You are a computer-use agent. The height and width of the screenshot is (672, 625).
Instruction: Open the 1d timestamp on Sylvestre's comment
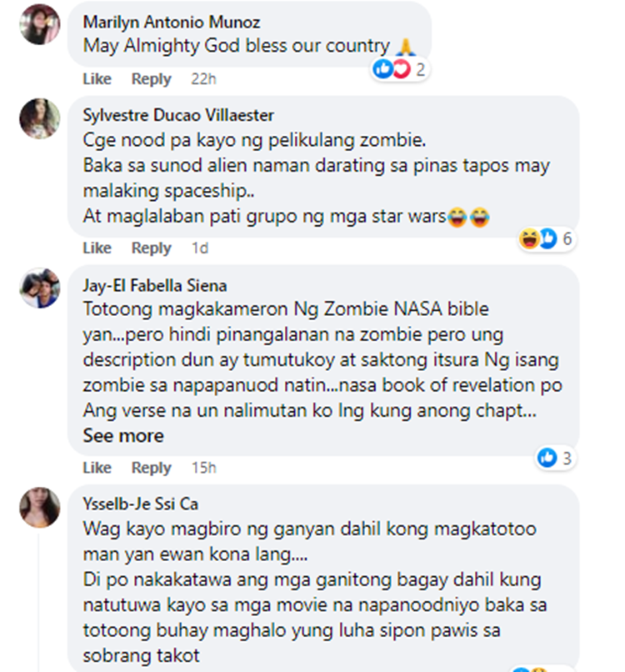point(200,248)
